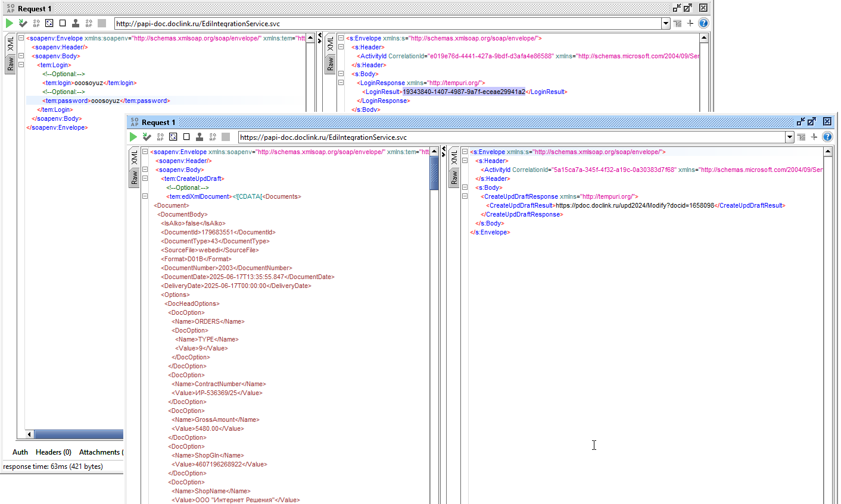The width and height of the screenshot is (841, 504).
Task: Click scroll-left arrow in Login request editor
Action: [29, 434]
